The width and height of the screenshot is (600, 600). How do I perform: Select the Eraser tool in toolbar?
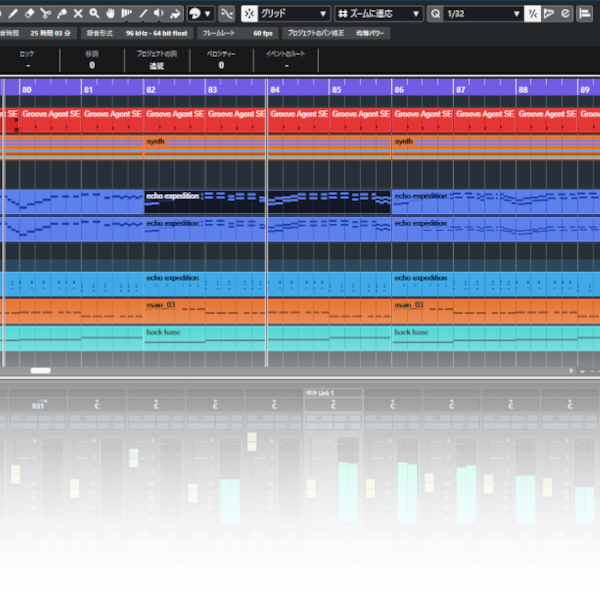[x=28, y=14]
